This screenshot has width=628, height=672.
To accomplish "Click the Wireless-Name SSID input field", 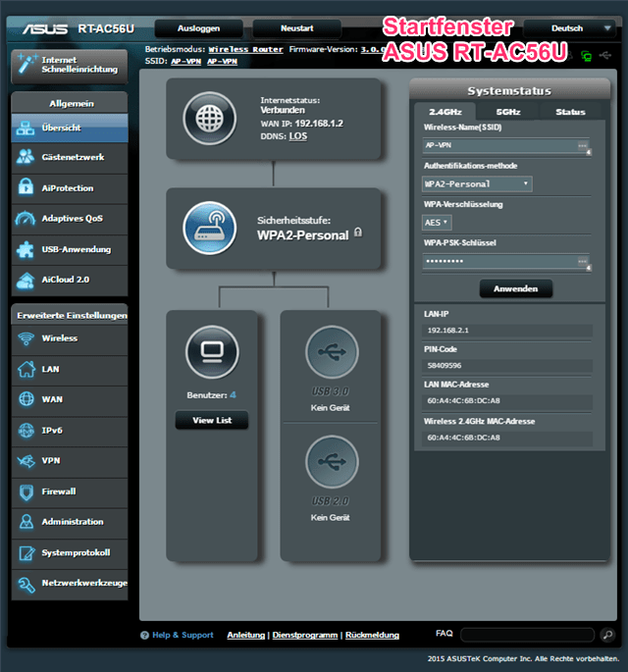I will (505, 145).
